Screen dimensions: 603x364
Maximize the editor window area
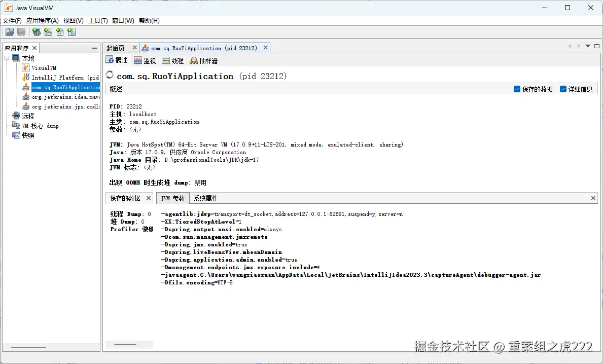597,46
